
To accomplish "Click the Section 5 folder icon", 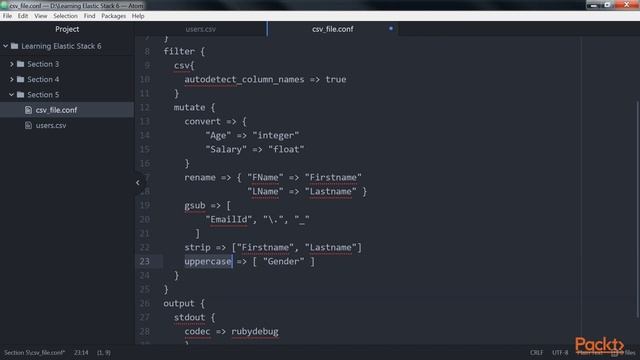I will 20,95.
